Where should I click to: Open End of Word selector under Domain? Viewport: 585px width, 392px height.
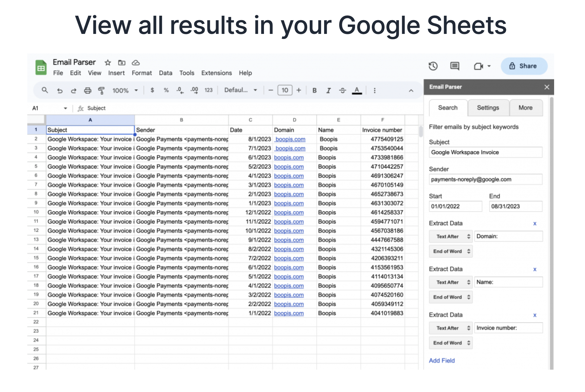(x=451, y=251)
